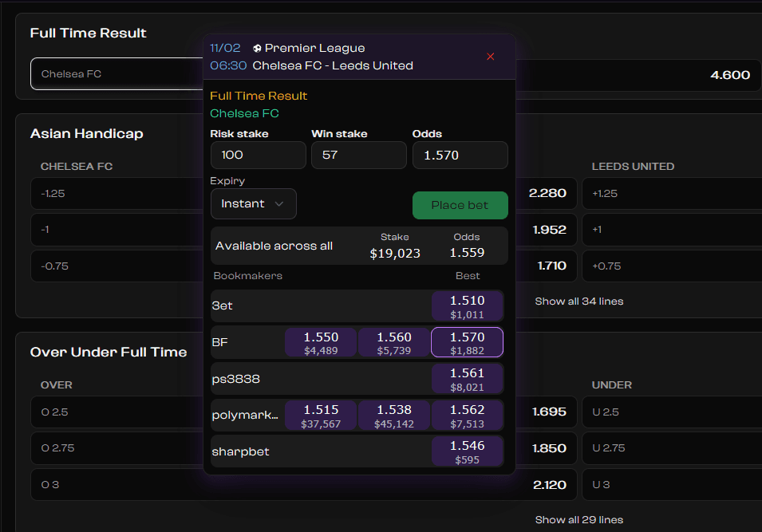
Task: Click the 06:30 kickoff time
Action: (228, 65)
